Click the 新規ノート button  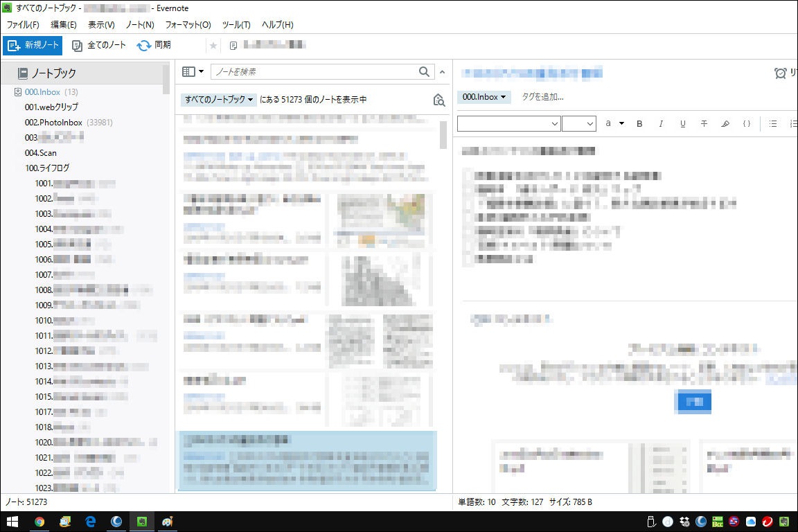tap(33, 45)
